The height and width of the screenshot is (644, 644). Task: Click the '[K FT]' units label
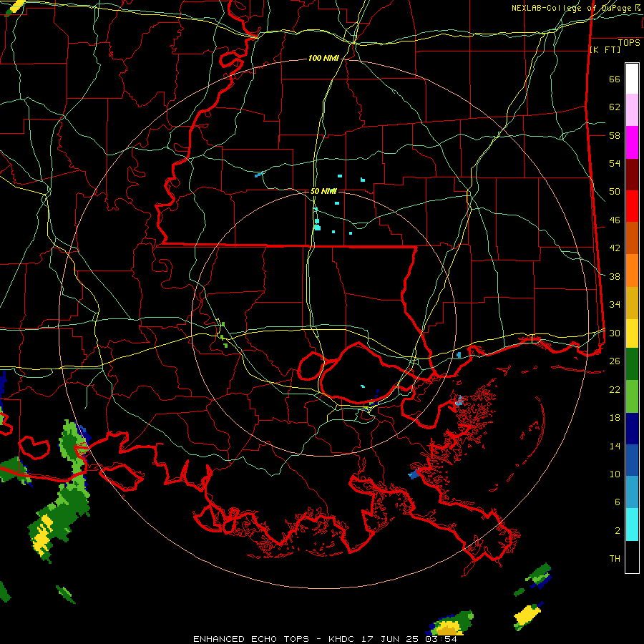tap(605, 49)
